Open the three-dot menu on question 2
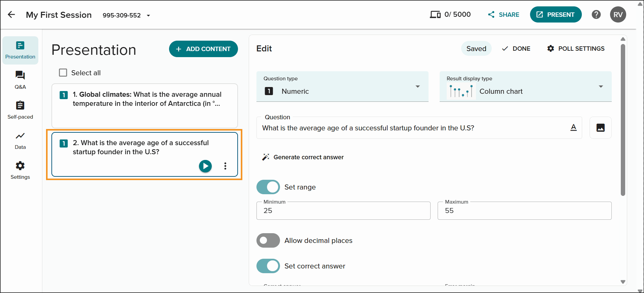Screen dimensions: 644x293 tap(225, 166)
